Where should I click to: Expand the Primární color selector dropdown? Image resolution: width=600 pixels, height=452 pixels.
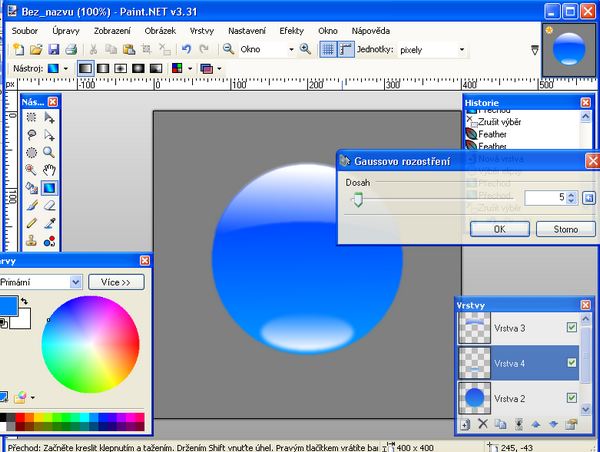pos(75,283)
